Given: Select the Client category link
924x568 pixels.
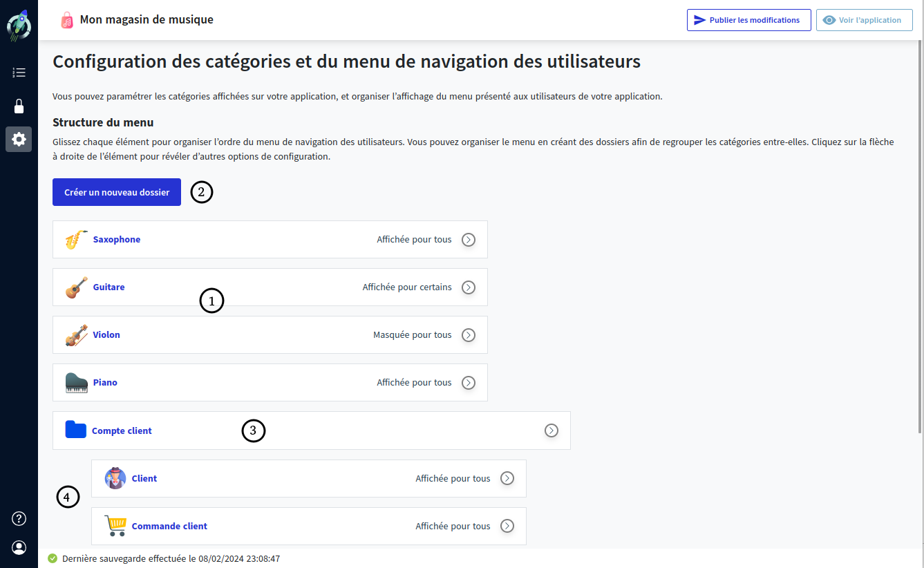Looking at the screenshot, I should (x=144, y=478).
